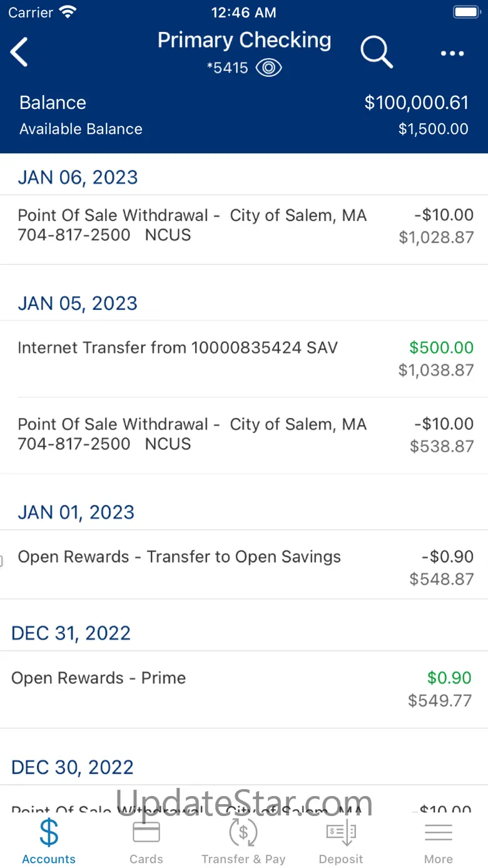This screenshot has width=488, height=868.
Task: Tap the $100,000.61 balance amount
Action: pyautogui.click(x=416, y=103)
